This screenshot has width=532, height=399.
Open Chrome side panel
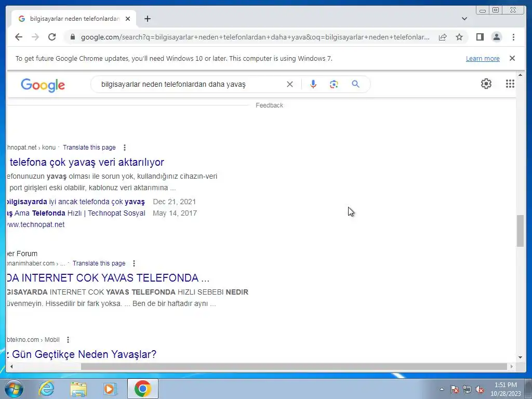tap(480, 37)
